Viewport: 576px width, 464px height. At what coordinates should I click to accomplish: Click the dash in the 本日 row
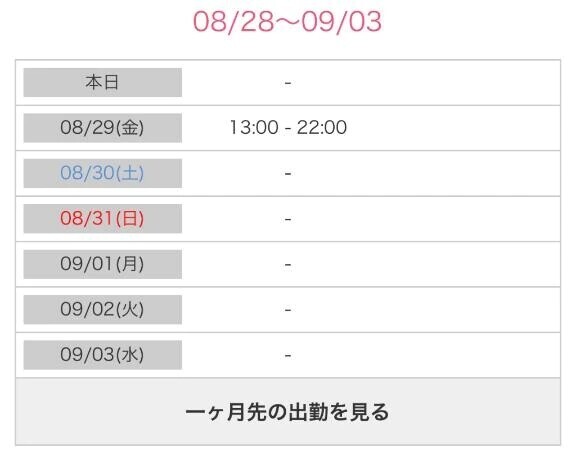click(288, 83)
